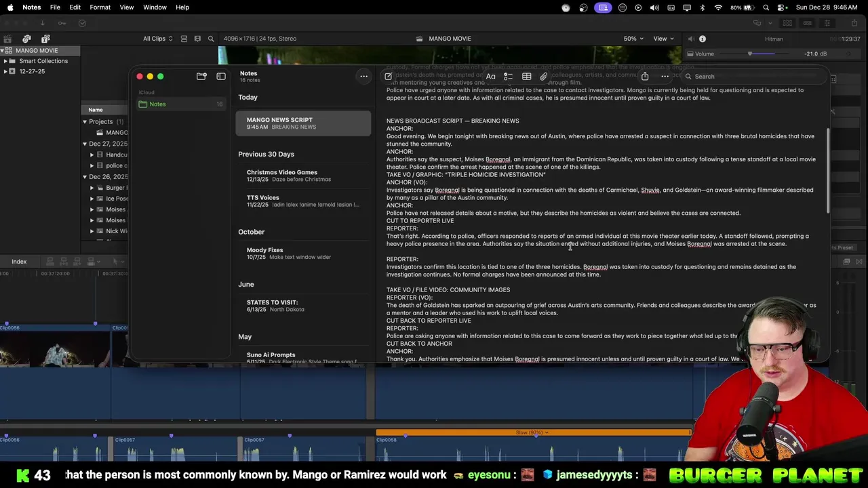Open the TTS Voices note
The height and width of the screenshot is (488, 868).
coord(303,201)
